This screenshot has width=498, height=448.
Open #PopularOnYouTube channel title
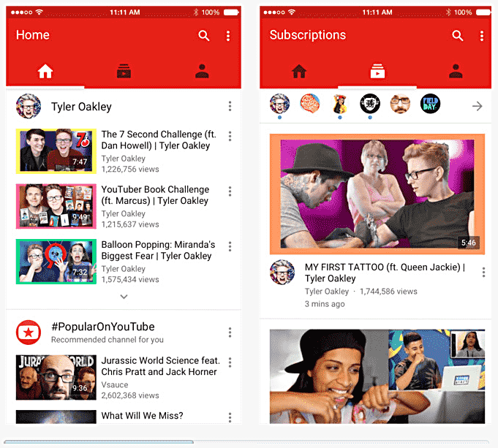pyautogui.click(x=103, y=327)
